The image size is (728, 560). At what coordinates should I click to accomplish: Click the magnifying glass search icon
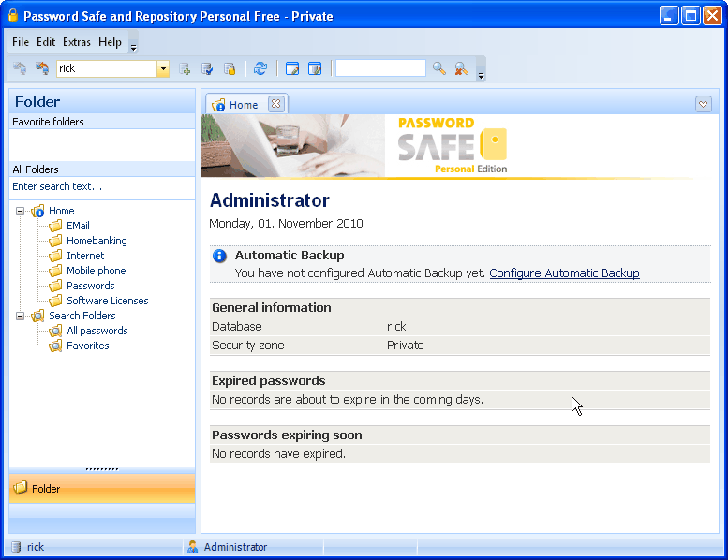click(438, 68)
